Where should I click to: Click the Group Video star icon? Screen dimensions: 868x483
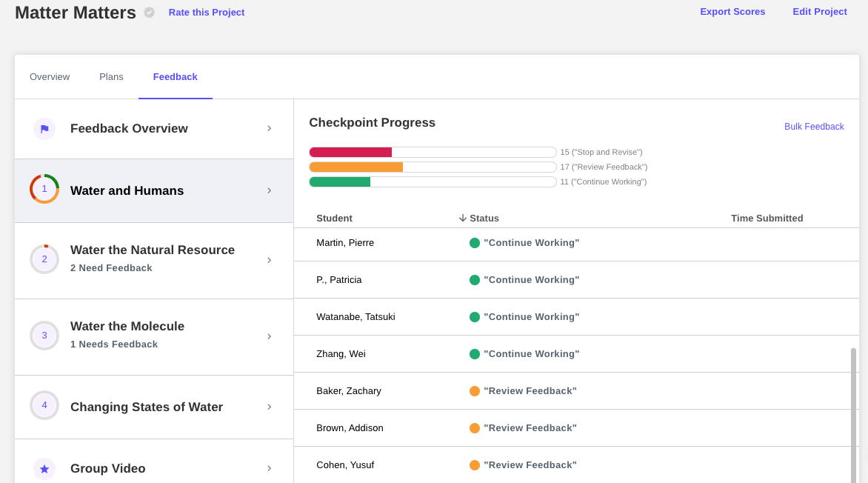point(44,469)
